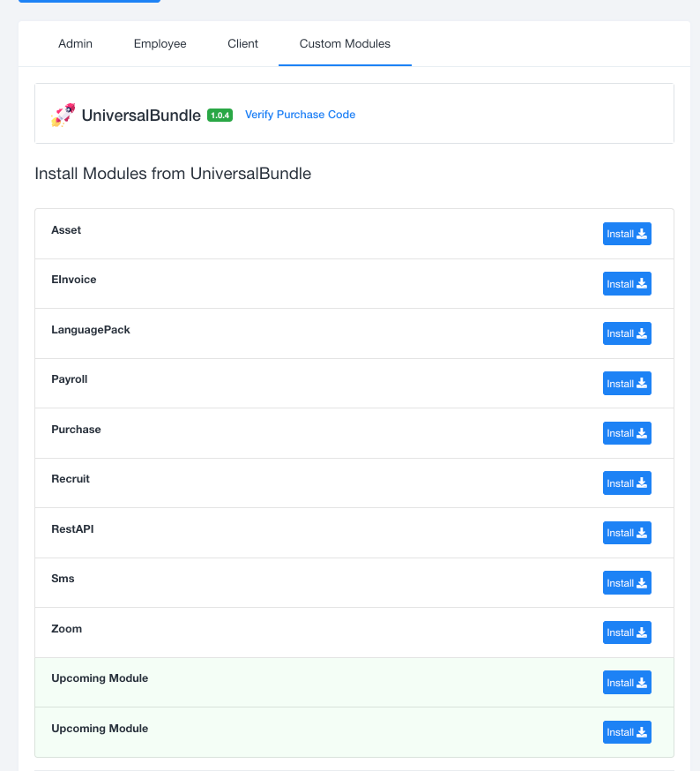Image resolution: width=700 pixels, height=771 pixels.
Task: Install the EInvoice module
Action: (x=627, y=284)
